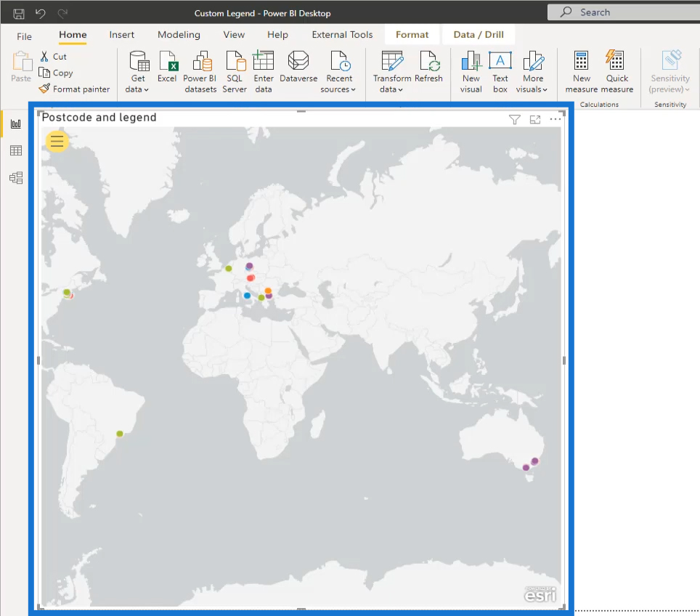Switch to Report view in sidebar
The height and width of the screenshot is (616, 700).
pyautogui.click(x=16, y=123)
